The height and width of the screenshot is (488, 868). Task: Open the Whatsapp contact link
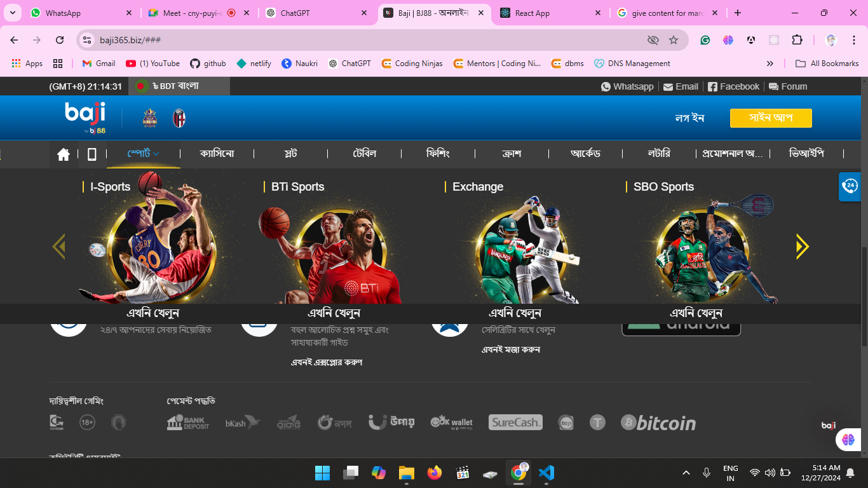pyautogui.click(x=627, y=86)
